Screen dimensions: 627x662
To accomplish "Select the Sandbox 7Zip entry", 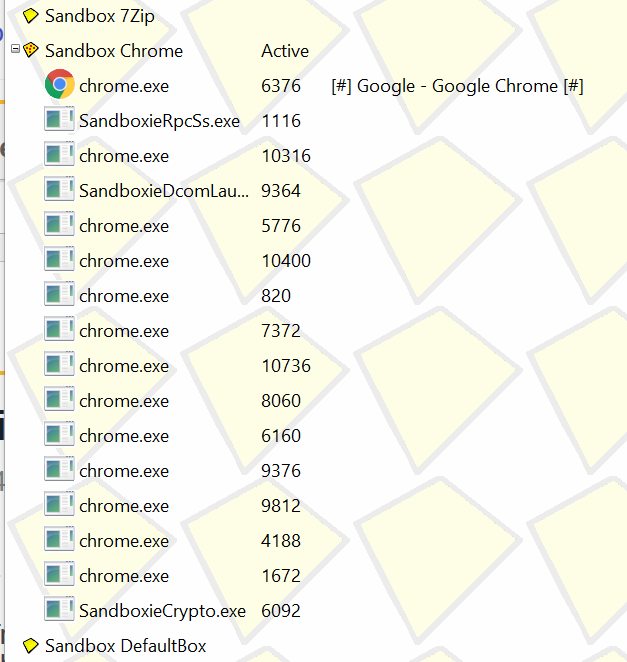I will point(100,16).
